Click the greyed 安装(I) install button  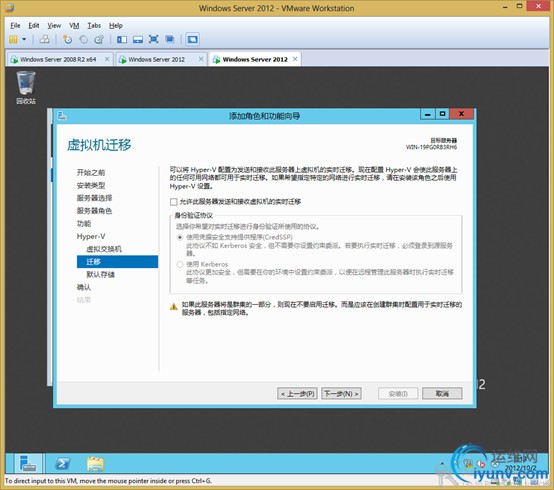[398, 394]
